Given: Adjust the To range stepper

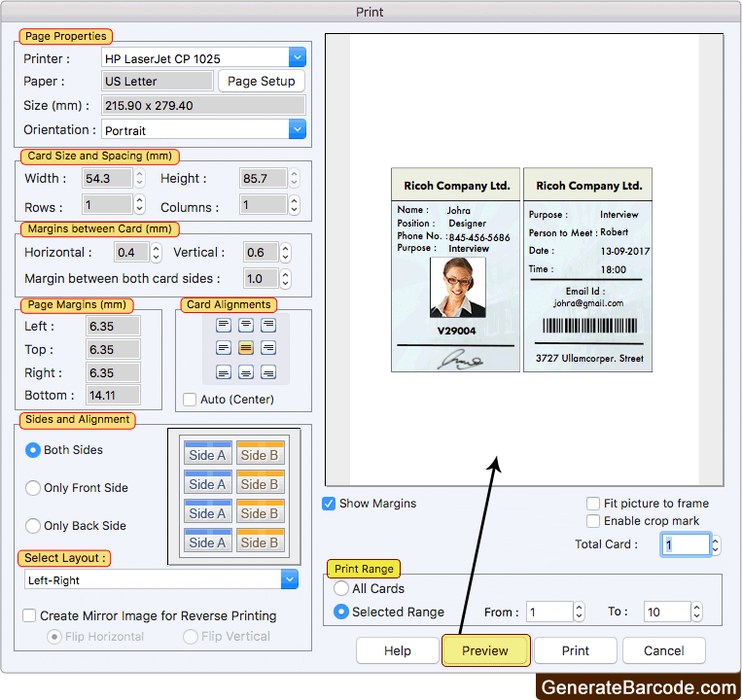Looking at the screenshot, I should tap(696, 612).
